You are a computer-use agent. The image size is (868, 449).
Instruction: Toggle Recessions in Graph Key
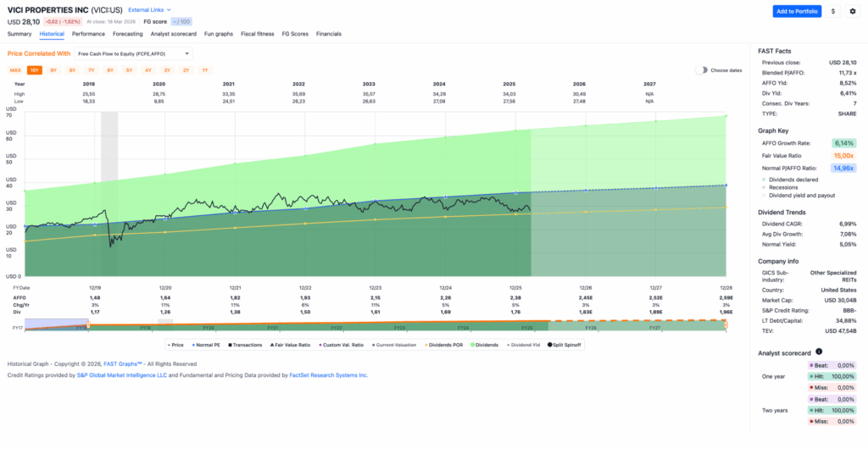click(783, 187)
